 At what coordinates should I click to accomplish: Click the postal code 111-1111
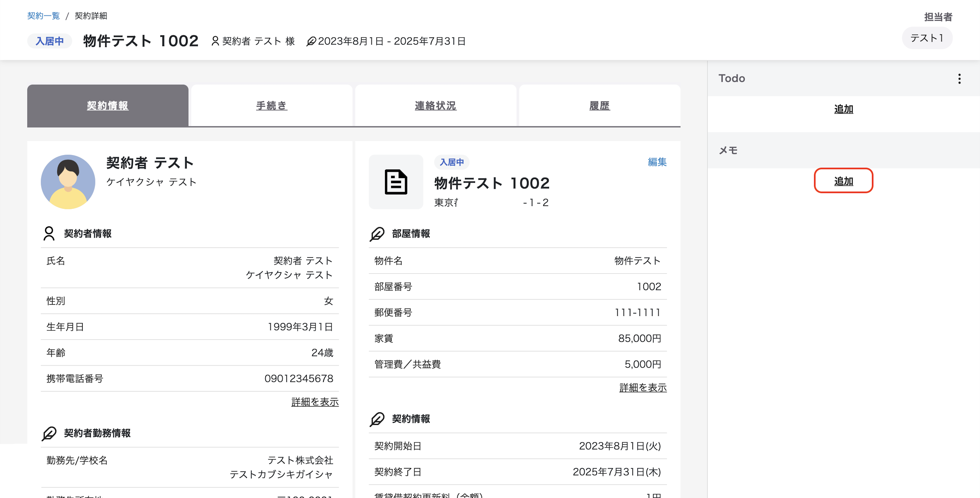click(637, 312)
